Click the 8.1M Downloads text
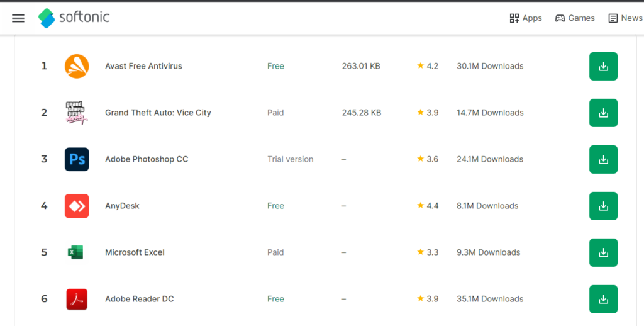The width and height of the screenshot is (644, 326). click(487, 206)
